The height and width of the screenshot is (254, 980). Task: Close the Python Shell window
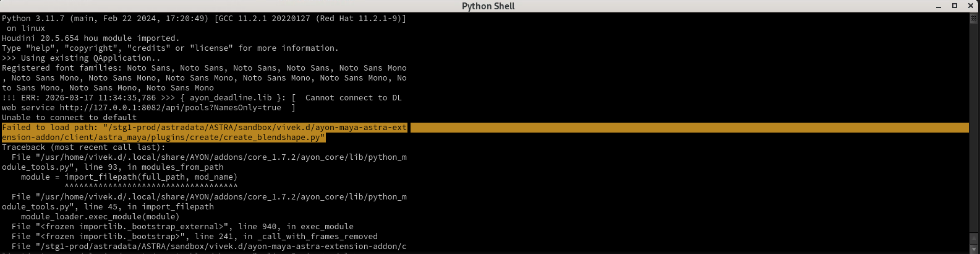[x=969, y=6]
